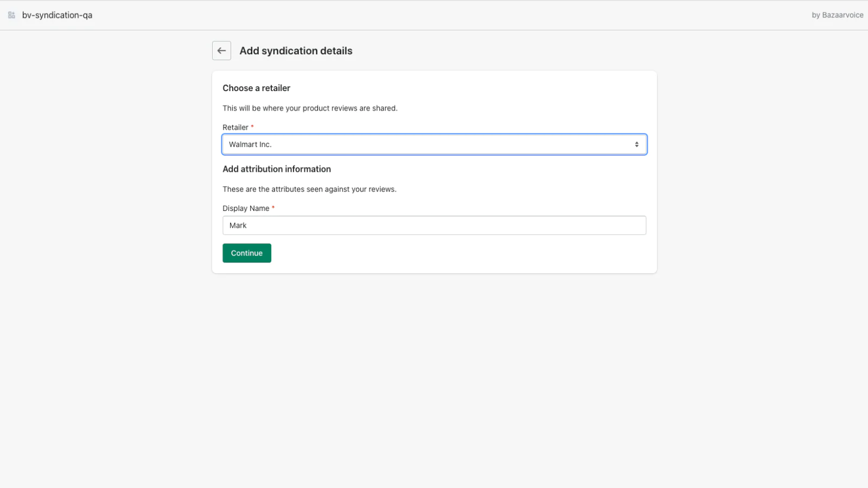The width and height of the screenshot is (868, 488).
Task: Click the 'Add attribution information' heading
Action: (x=277, y=169)
